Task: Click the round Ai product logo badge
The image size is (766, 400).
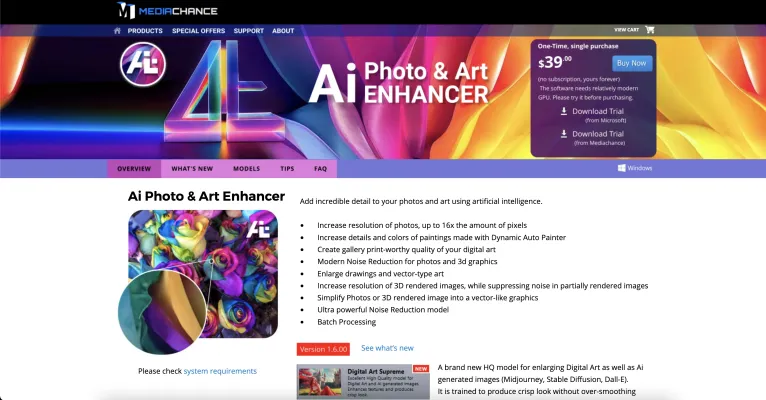Action: coord(143,64)
